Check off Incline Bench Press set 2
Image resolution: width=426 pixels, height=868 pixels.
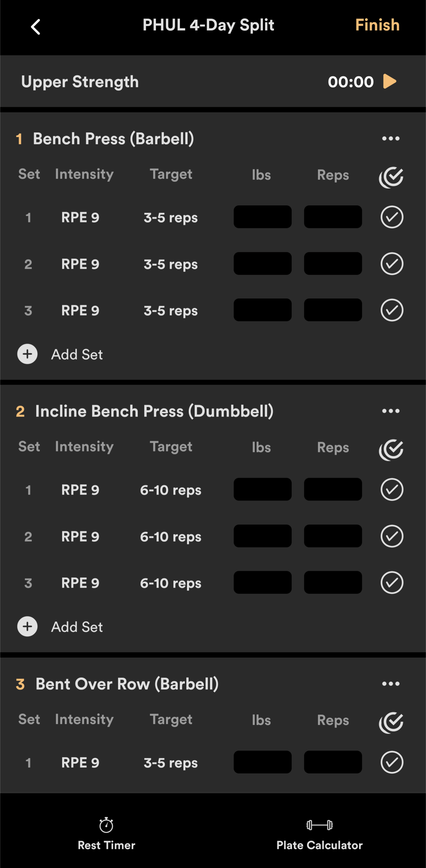tap(392, 536)
